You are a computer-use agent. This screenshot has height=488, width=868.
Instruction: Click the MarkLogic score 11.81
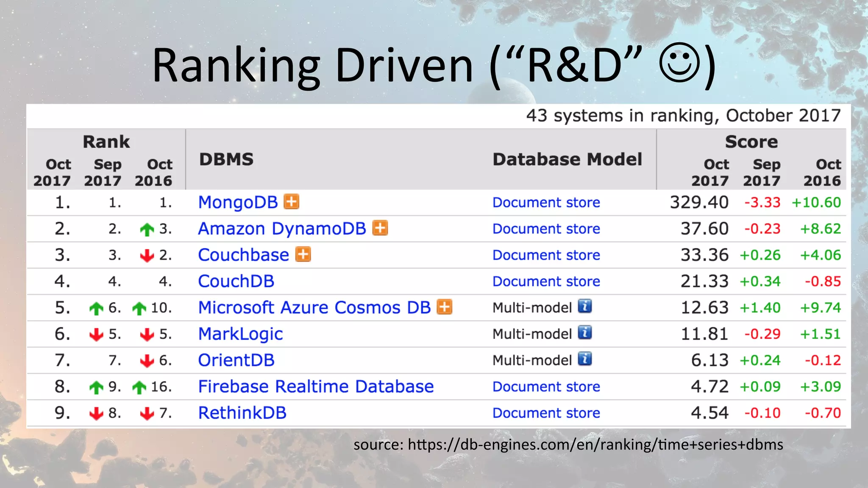coord(705,334)
